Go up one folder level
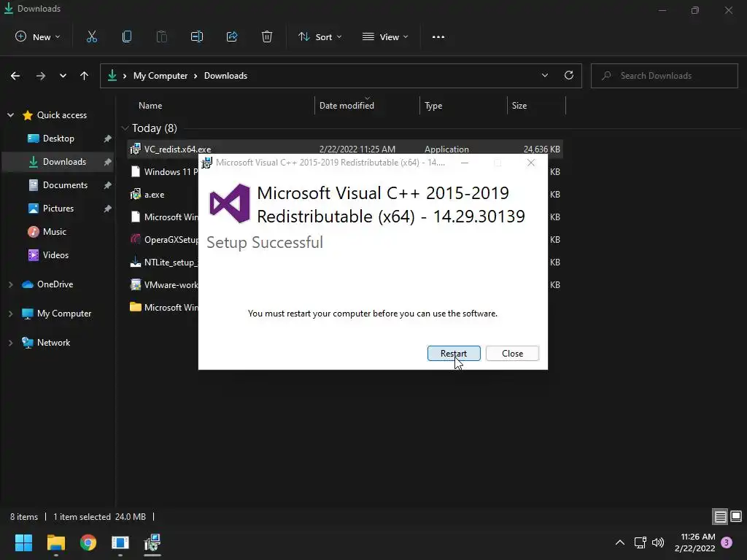This screenshot has height=560, width=747. 85,76
